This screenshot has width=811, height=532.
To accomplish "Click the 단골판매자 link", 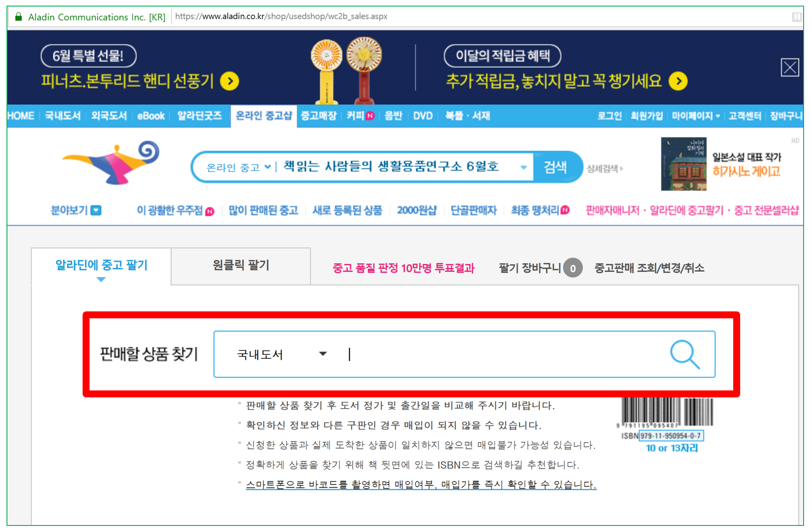I will (x=473, y=211).
